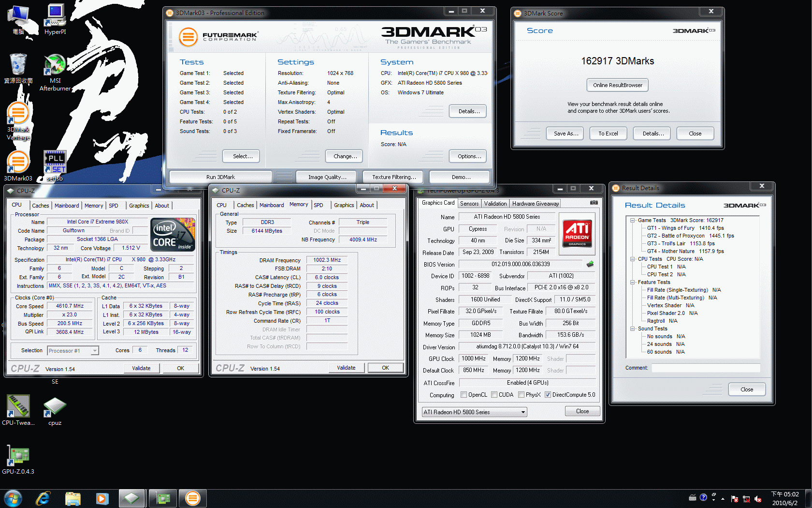
Task: Select GT1 - Wings of Fury result row
Action: click(685, 228)
